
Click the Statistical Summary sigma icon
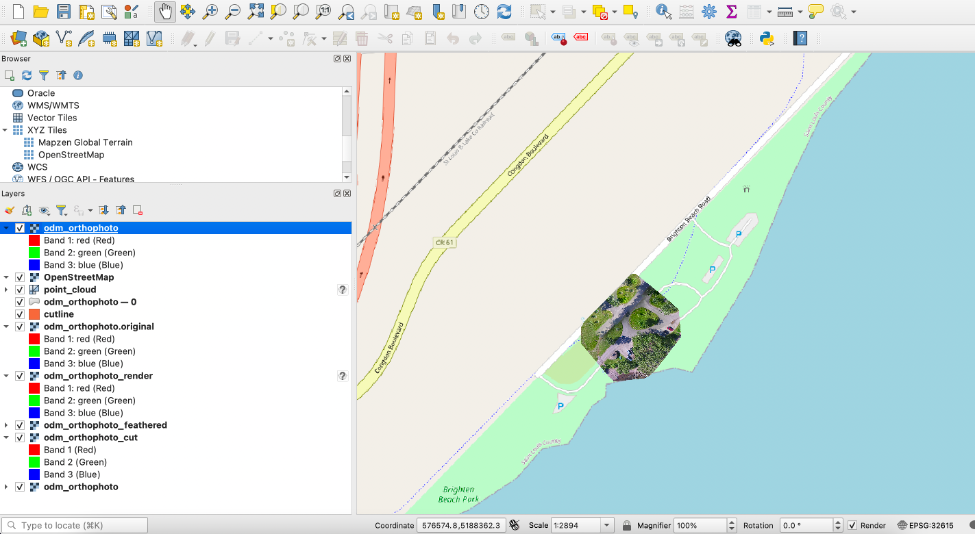(x=732, y=12)
